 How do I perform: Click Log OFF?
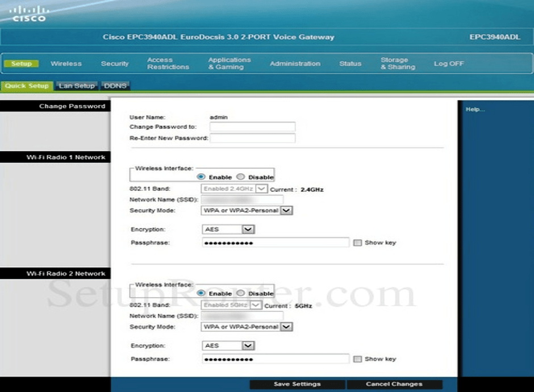click(449, 64)
